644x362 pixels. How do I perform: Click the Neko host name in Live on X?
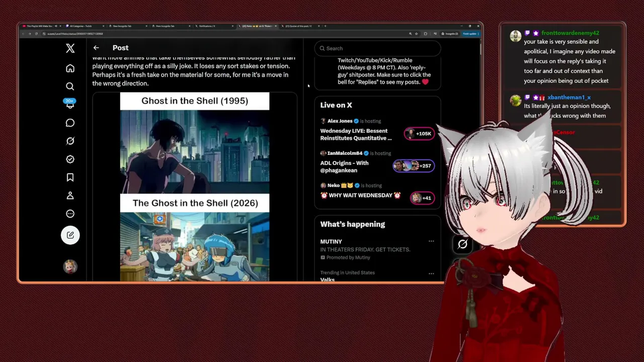[334, 186]
